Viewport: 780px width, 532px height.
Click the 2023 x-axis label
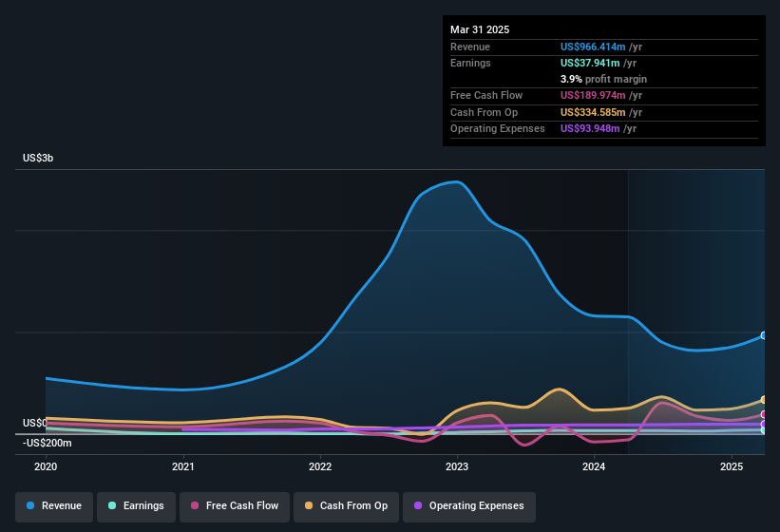pyautogui.click(x=457, y=466)
